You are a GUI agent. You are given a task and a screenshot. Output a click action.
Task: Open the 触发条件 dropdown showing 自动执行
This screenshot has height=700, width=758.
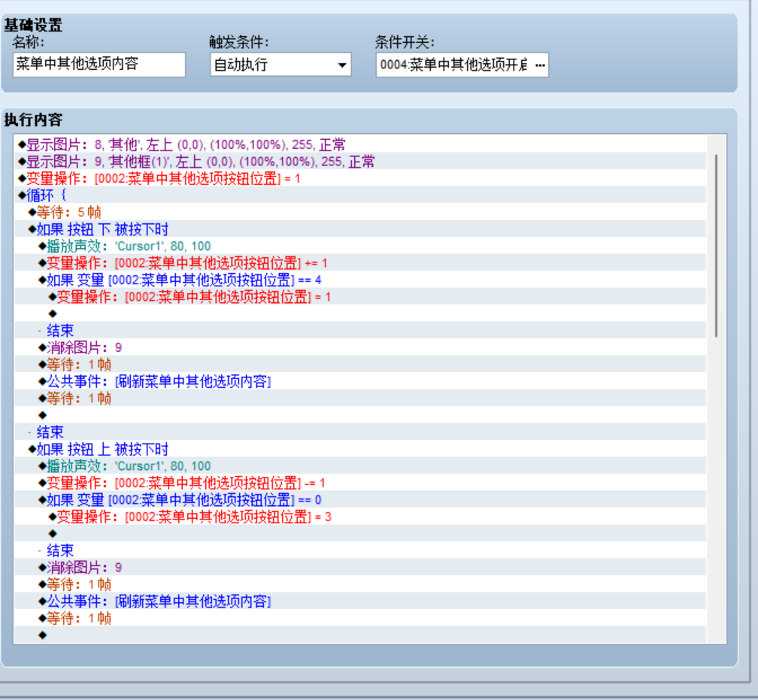click(280, 65)
